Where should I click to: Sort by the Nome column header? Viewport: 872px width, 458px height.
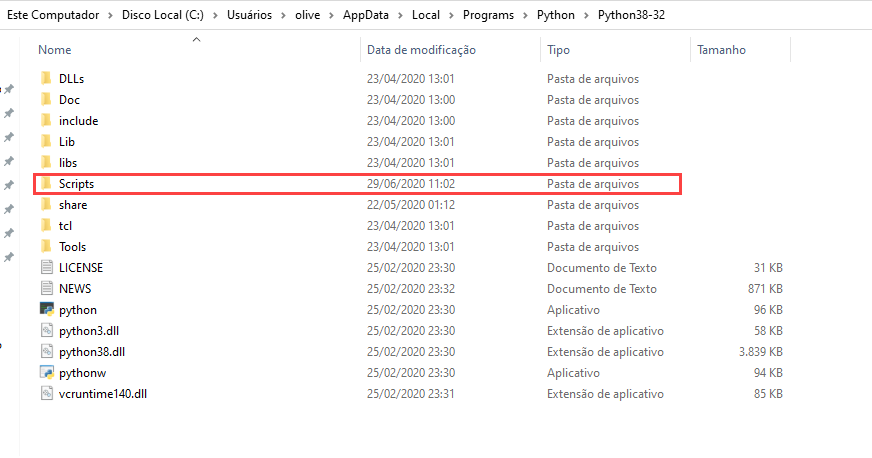tap(54, 50)
